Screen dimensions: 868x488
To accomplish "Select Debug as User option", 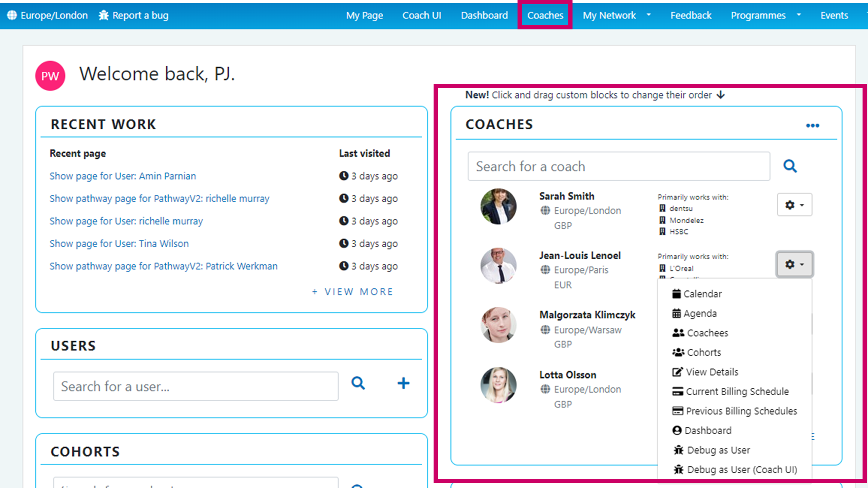I will pos(718,450).
